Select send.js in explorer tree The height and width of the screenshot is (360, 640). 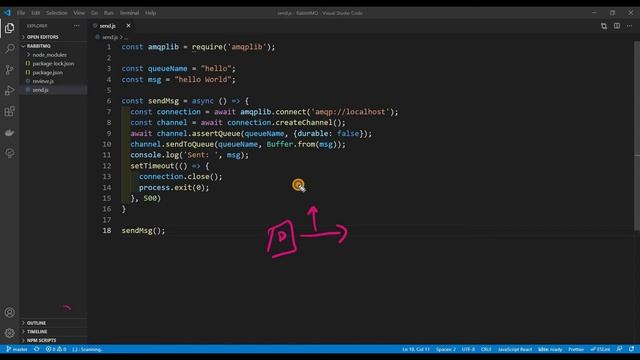[x=53, y=90]
